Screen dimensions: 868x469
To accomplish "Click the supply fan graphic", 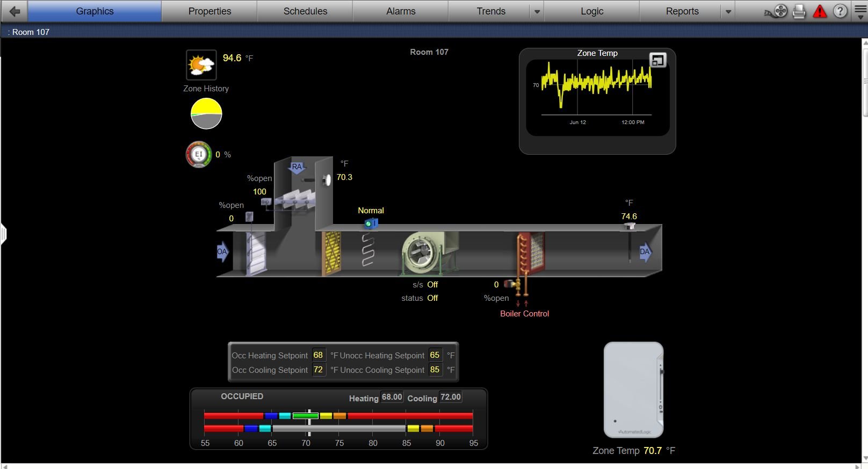I will click(x=422, y=253).
